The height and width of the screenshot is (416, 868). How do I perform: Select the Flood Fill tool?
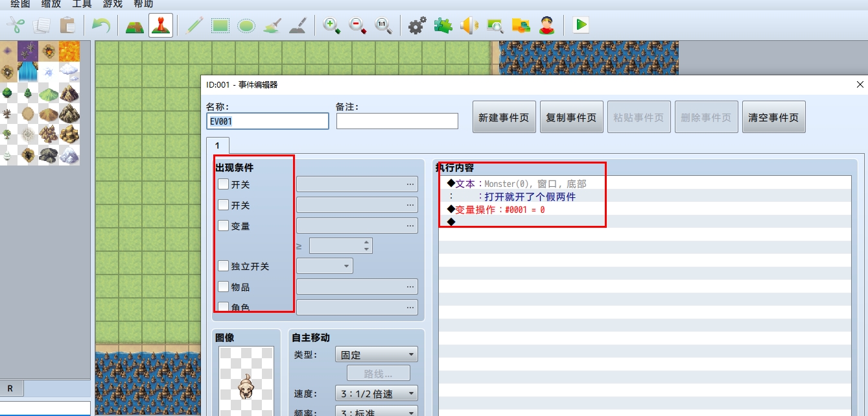(x=272, y=25)
